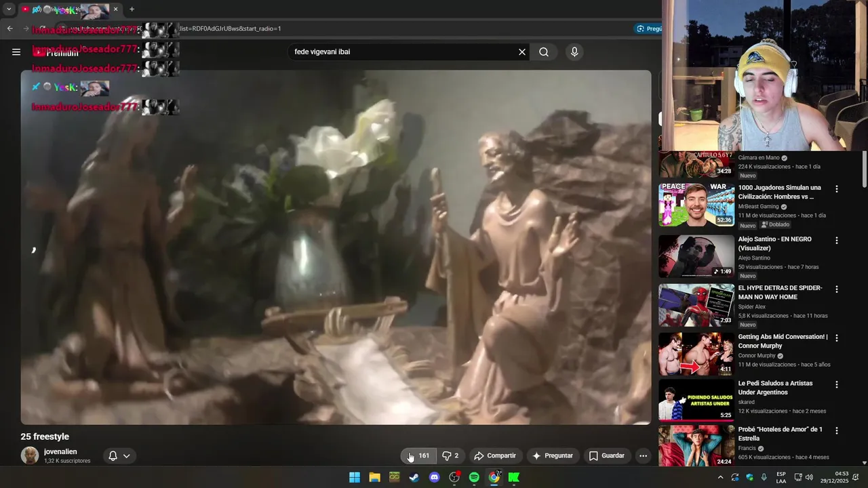868x488 pixels.
Task: Open Discord from the taskbar
Action: pyautogui.click(x=434, y=477)
